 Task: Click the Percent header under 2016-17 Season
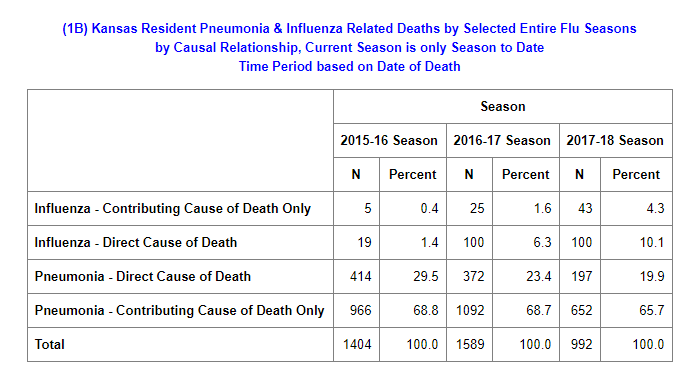[x=526, y=174]
